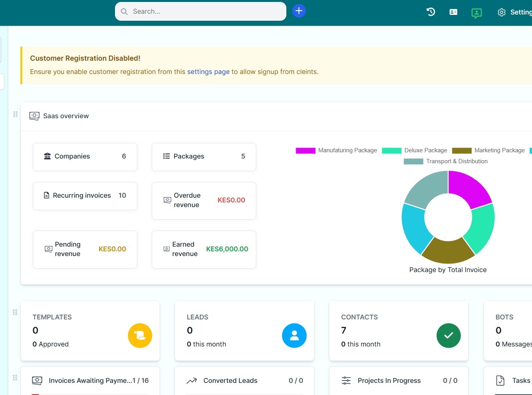
Task: Click the Settings gear icon
Action: [x=501, y=13]
